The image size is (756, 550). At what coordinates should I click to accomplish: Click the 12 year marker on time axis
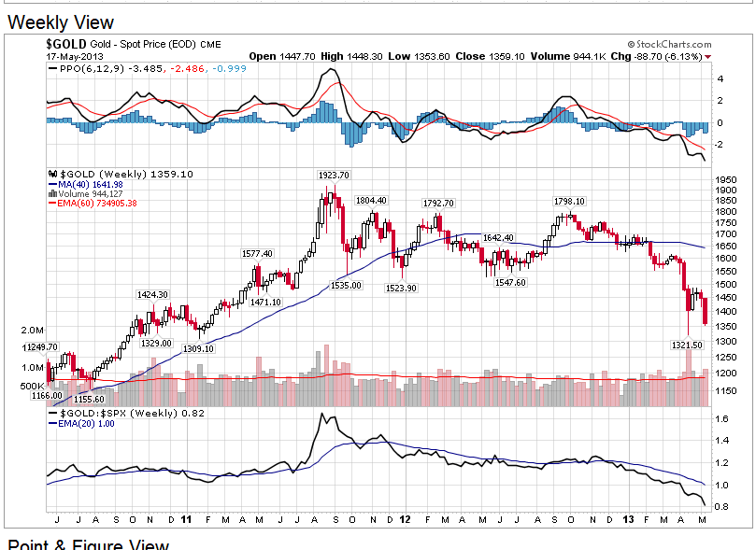(405, 520)
